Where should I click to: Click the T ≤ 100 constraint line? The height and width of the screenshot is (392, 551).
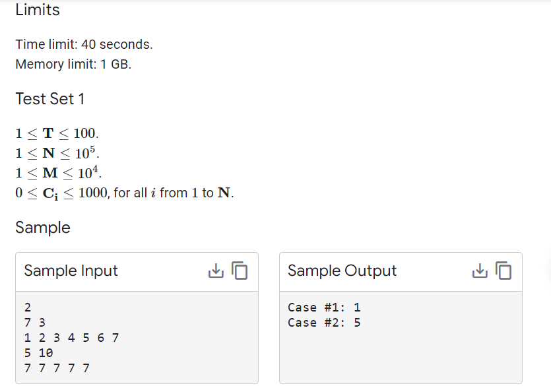pyautogui.click(x=57, y=133)
